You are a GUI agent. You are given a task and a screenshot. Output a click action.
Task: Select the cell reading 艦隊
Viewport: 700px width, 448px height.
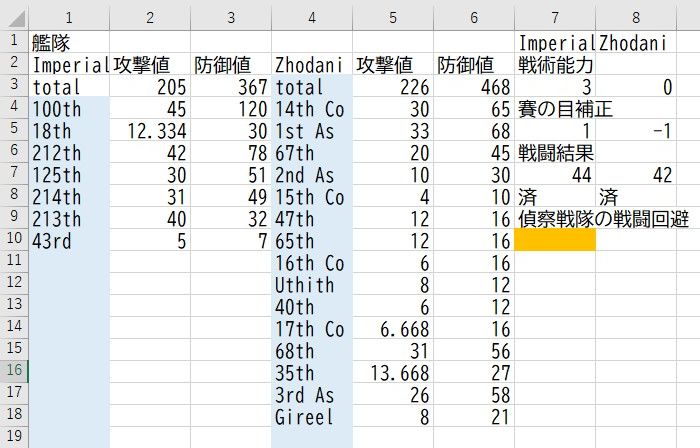(69, 42)
